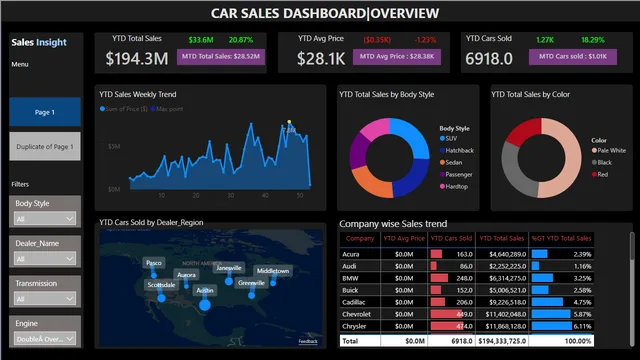Expand the Engine filter dropdown
Image resolution: width=640 pixels, height=360 pixels.
[x=45, y=339]
